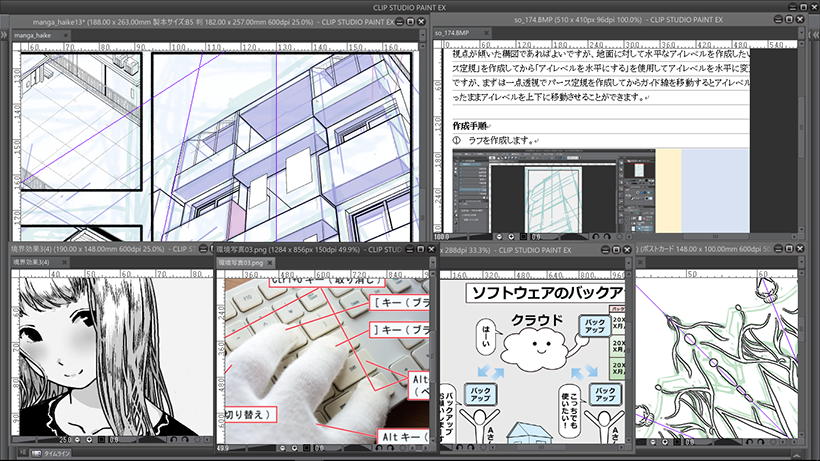Rotate so_174.BMP canvas left
This screenshot has width=820, height=461.
coord(595,236)
